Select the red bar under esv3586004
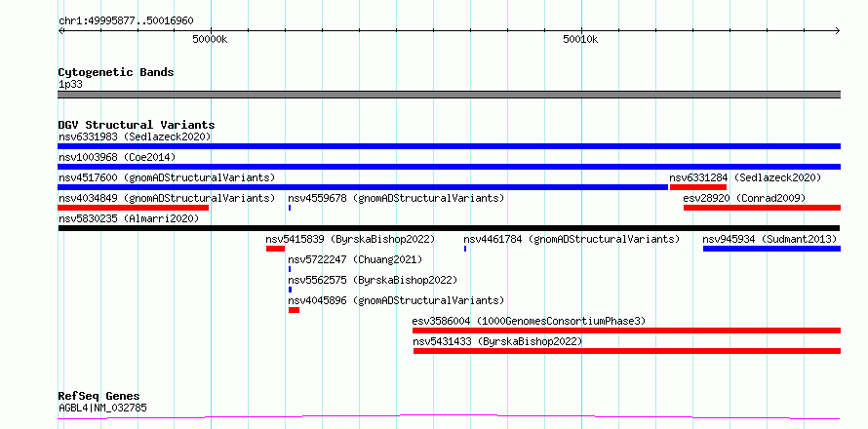Viewport: 868px width, 429px height. coord(627,331)
